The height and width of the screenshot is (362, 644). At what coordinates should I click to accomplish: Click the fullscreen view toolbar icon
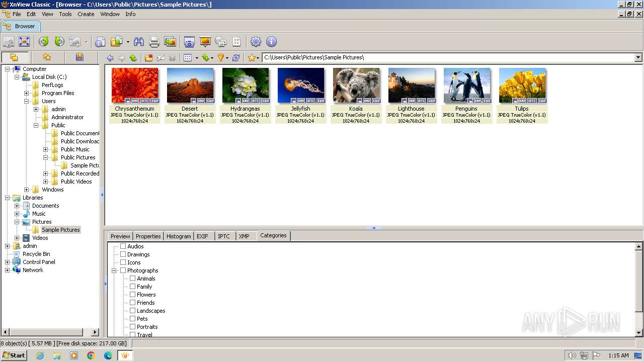24,42
